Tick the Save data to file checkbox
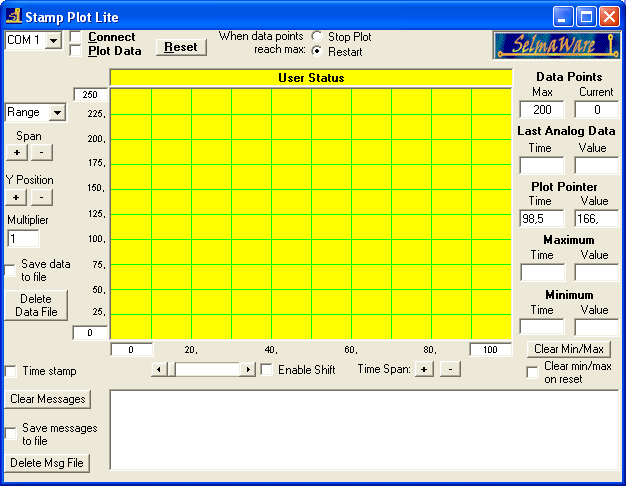Viewport: 626px width, 486px height. [10, 270]
